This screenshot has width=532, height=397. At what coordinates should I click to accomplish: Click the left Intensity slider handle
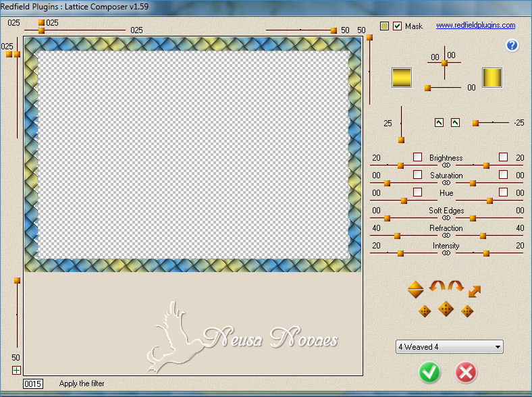click(400, 253)
